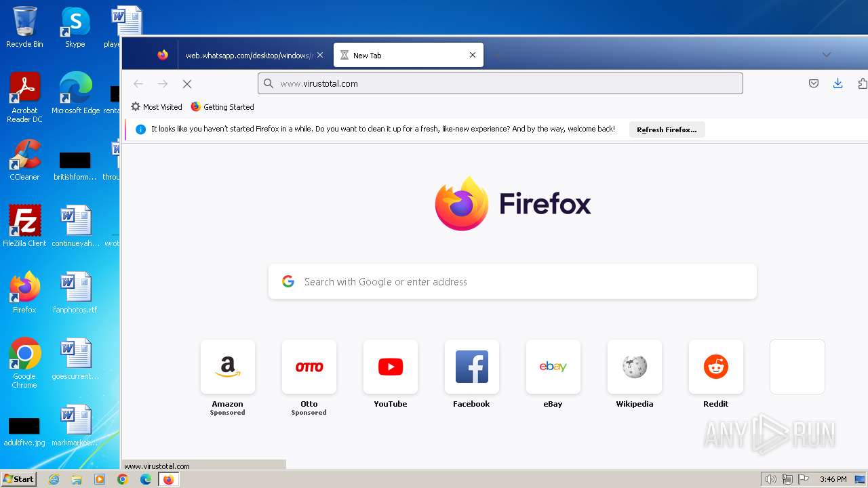Viewport: 868px width, 488px height.
Task: Open Amazon sponsored shortcut tile
Action: pyautogui.click(x=228, y=367)
